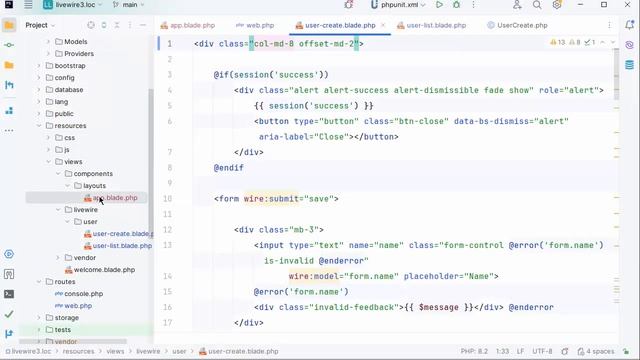The image size is (640, 360).
Task: Open the Git tool window
Action: click(x=9, y=334)
